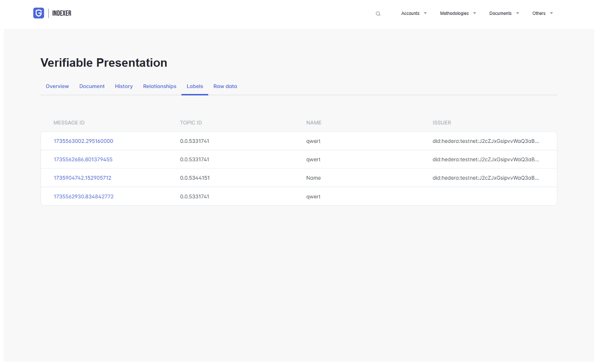Expand the Methodologies dropdown menu
596x364 pixels.
(458, 13)
